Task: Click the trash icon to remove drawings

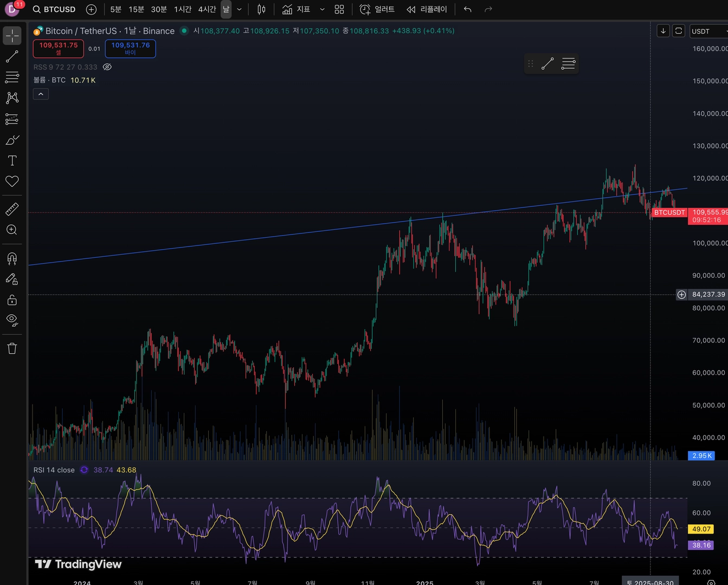Action: [x=12, y=348]
